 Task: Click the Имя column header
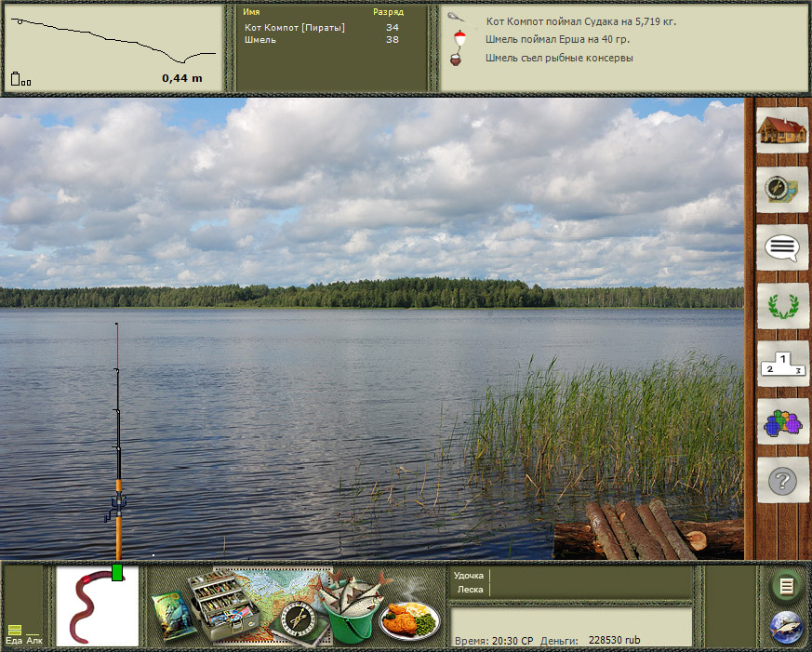point(251,13)
